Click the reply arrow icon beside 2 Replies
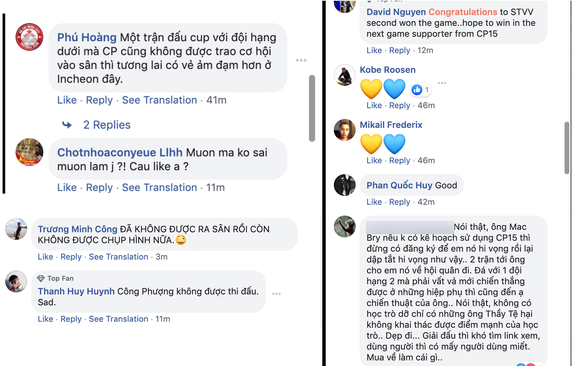This screenshot has width=586, height=366. point(67,125)
